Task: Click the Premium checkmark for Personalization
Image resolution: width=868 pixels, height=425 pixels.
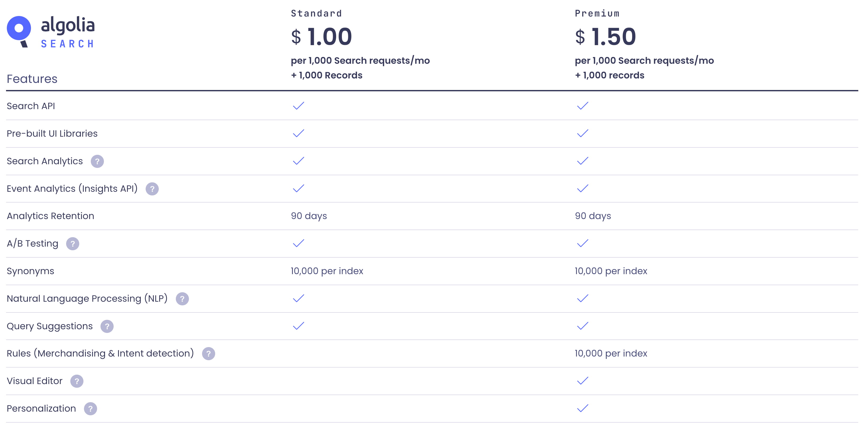Action: (582, 408)
